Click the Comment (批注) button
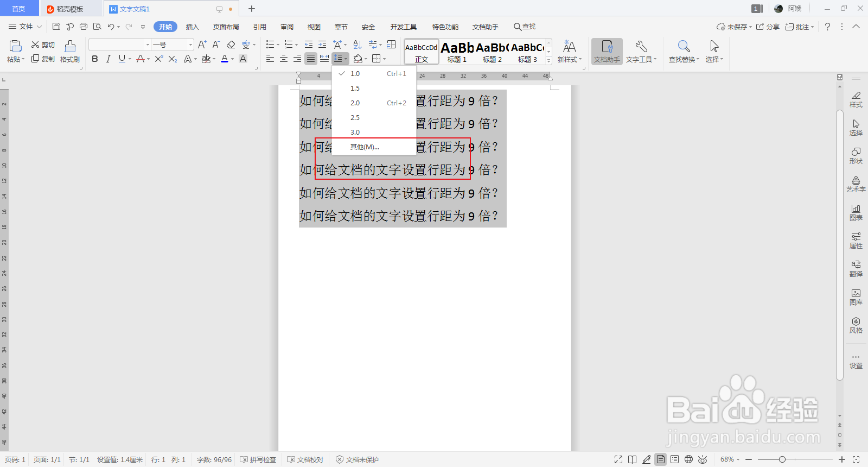The width and height of the screenshot is (868, 467). [799, 27]
